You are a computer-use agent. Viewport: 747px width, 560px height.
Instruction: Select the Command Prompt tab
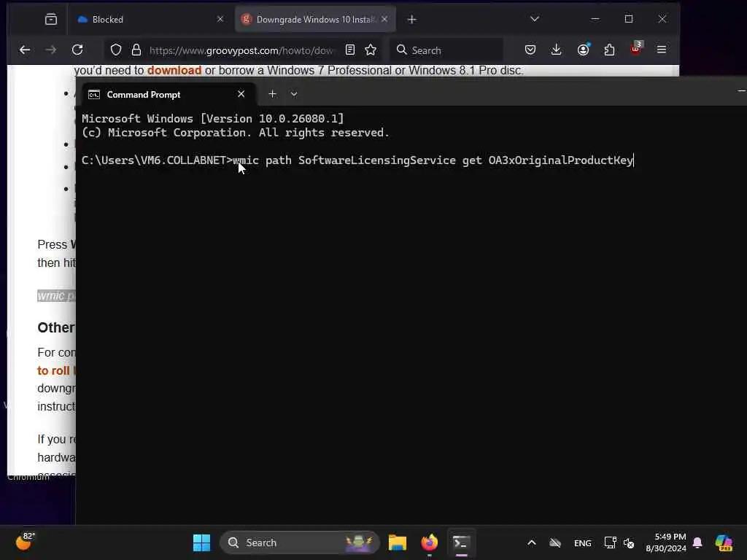tap(169, 94)
